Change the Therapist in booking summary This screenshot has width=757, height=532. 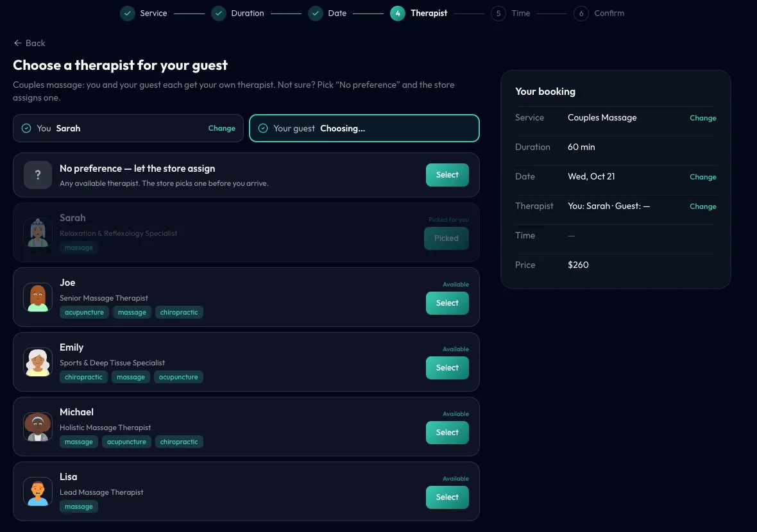tap(703, 206)
